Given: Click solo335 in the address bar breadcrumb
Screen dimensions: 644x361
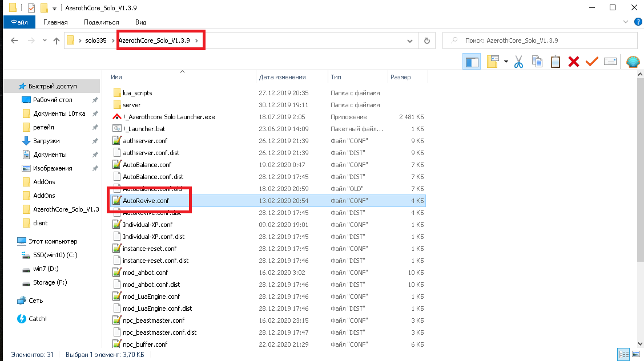Looking at the screenshot, I should pos(96,40).
